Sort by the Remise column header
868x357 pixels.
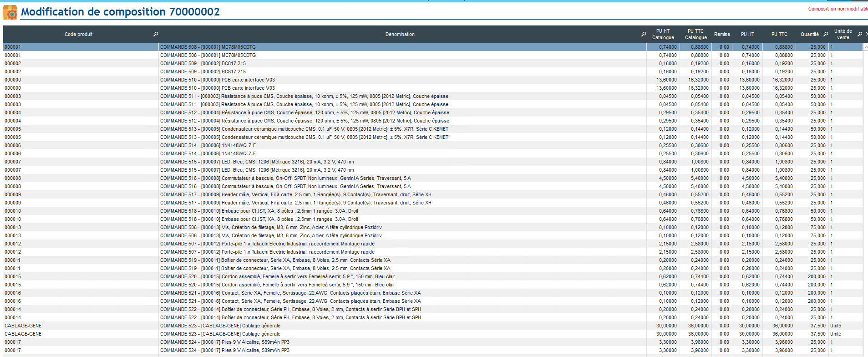[x=721, y=34]
